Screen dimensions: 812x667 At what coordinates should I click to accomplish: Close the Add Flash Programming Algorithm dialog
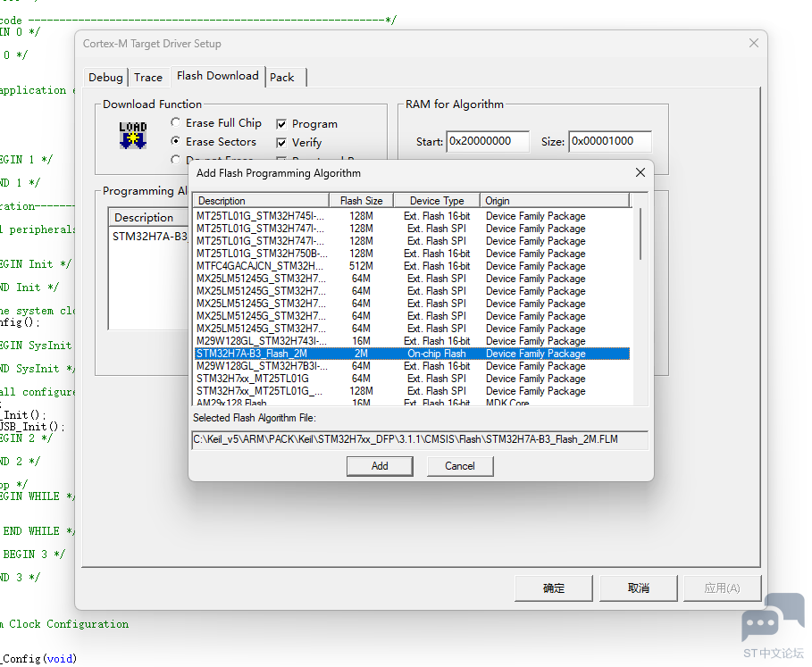[640, 172]
